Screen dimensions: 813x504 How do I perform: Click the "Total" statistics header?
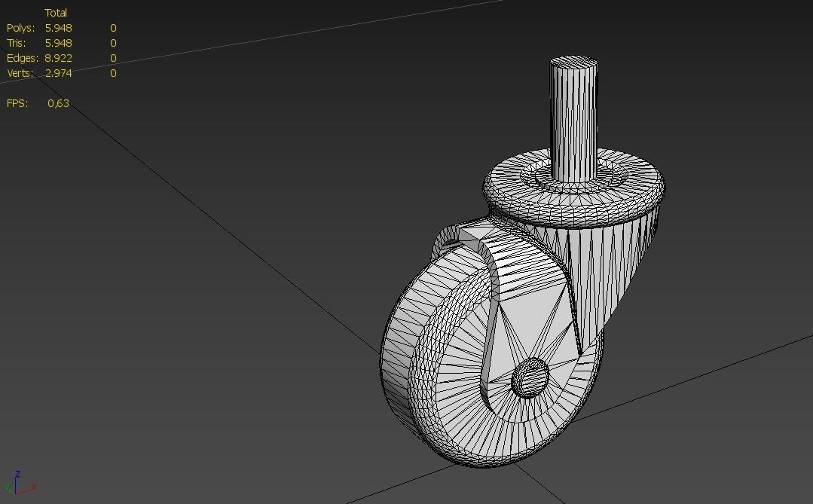click(x=56, y=13)
